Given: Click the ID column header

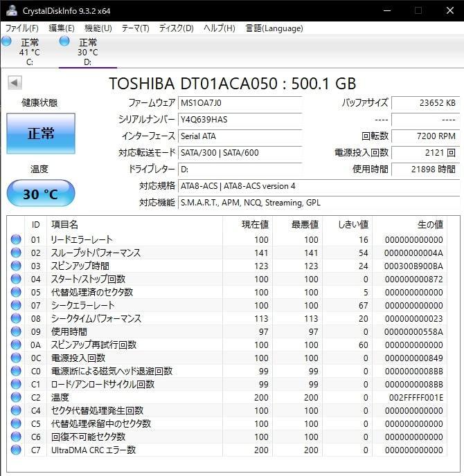Looking at the screenshot, I should (35, 225).
